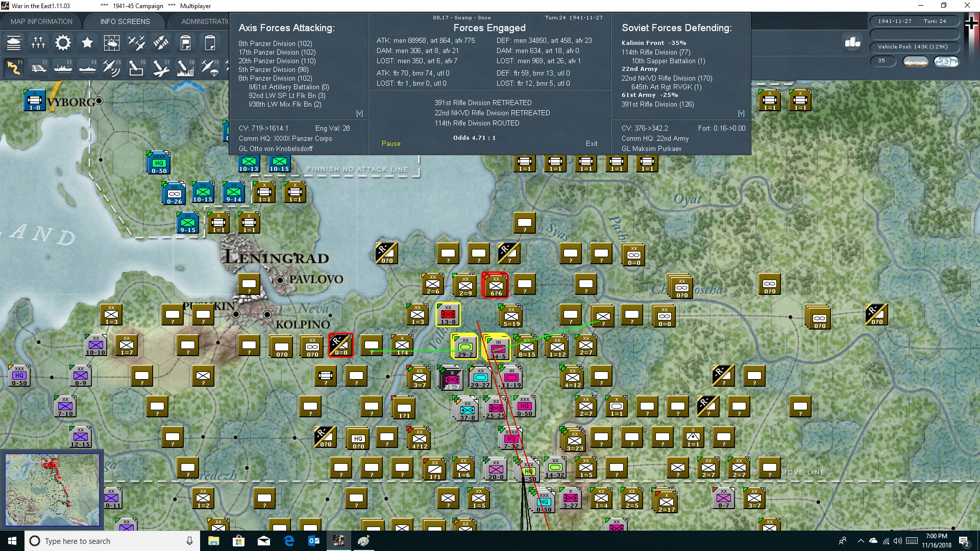The height and width of the screenshot is (551, 980).
Task: Click the ground weather condition indicator
Action: (x=916, y=61)
